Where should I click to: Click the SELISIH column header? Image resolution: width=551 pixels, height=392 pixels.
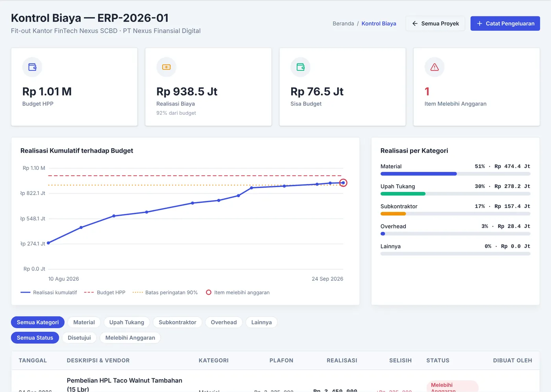pyautogui.click(x=400, y=361)
